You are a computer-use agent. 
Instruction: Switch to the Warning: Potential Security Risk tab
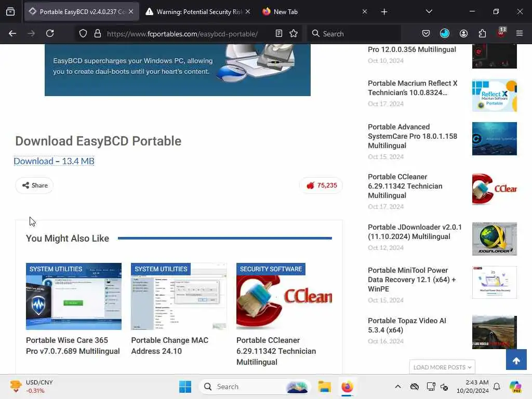click(x=198, y=12)
